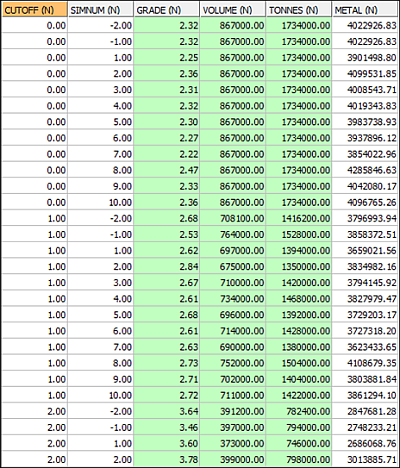The image size is (400, 468).
Task: Select metal cell 3013885.71
Action: pos(365,460)
